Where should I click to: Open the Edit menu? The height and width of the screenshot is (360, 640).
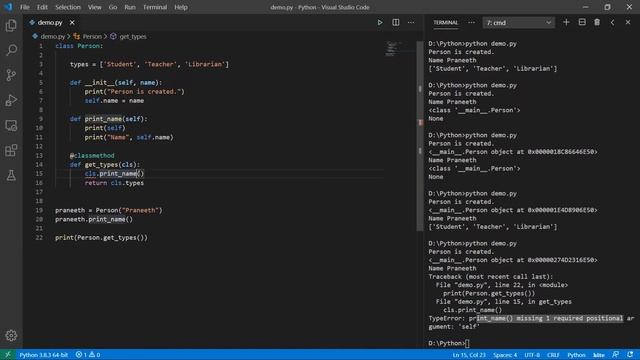42,7
